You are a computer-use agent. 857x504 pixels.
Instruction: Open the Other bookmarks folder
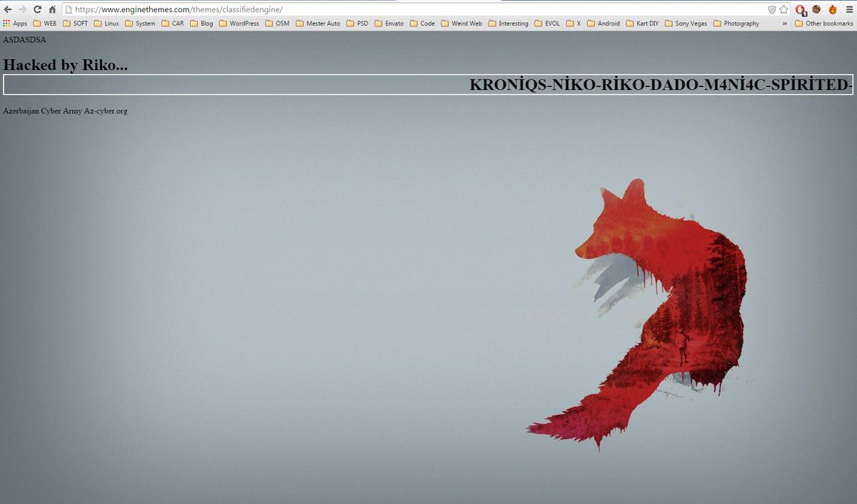[823, 24]
